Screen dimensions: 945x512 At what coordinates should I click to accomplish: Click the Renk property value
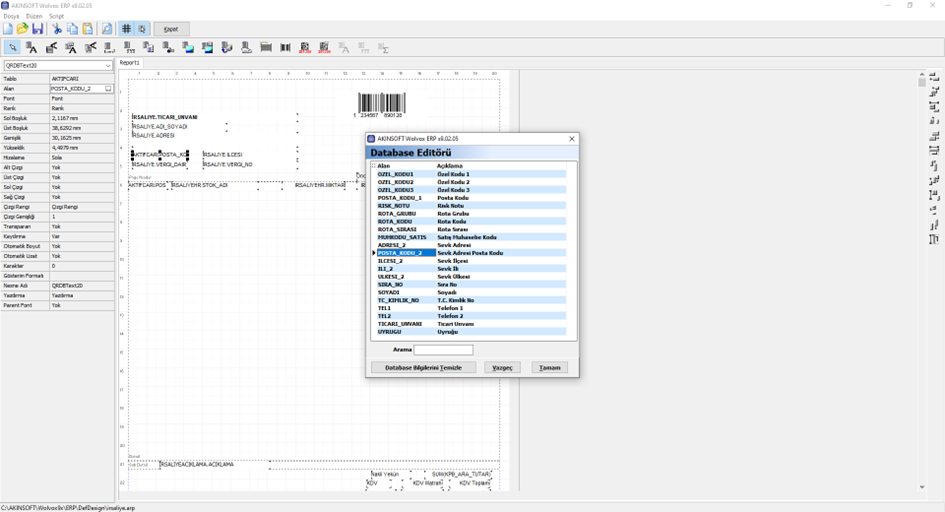pyautogui.click(x=81, y=108)
